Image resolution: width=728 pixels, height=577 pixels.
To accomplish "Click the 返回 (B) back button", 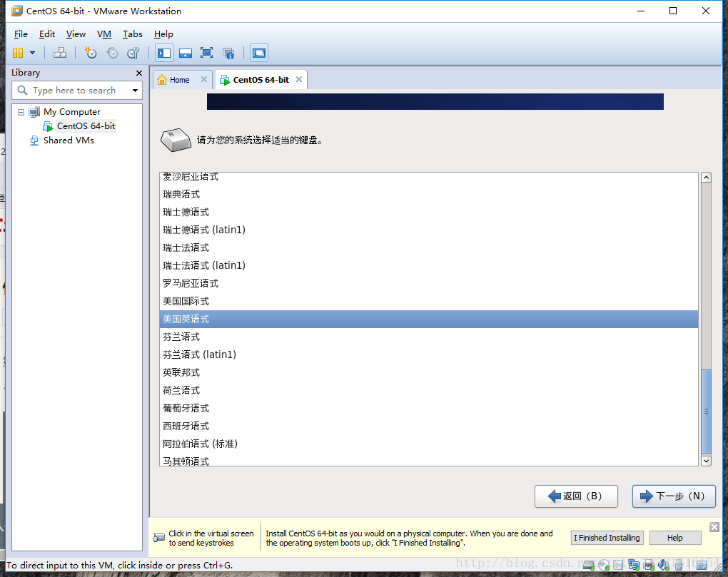I will pos(576,496).
